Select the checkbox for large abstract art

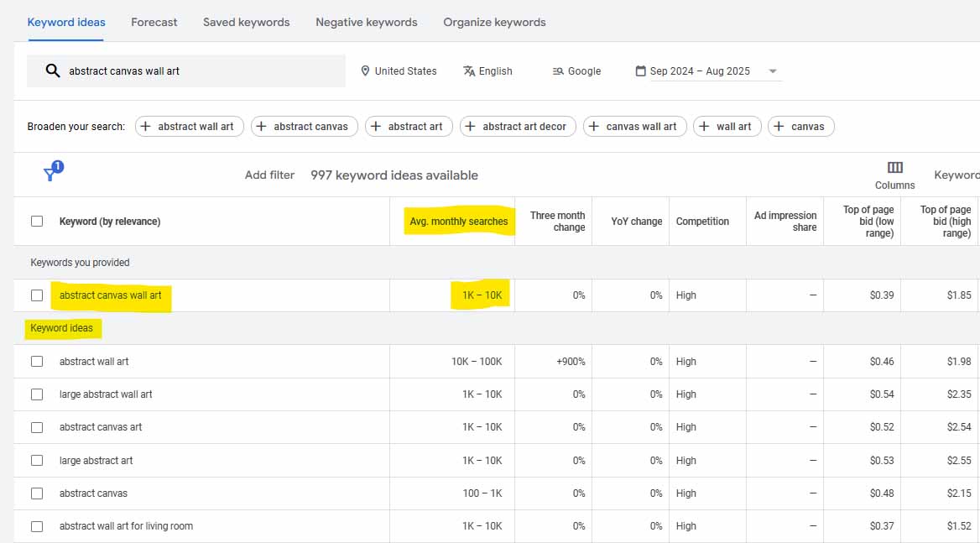pyautogui.click(x=37, y=460)
